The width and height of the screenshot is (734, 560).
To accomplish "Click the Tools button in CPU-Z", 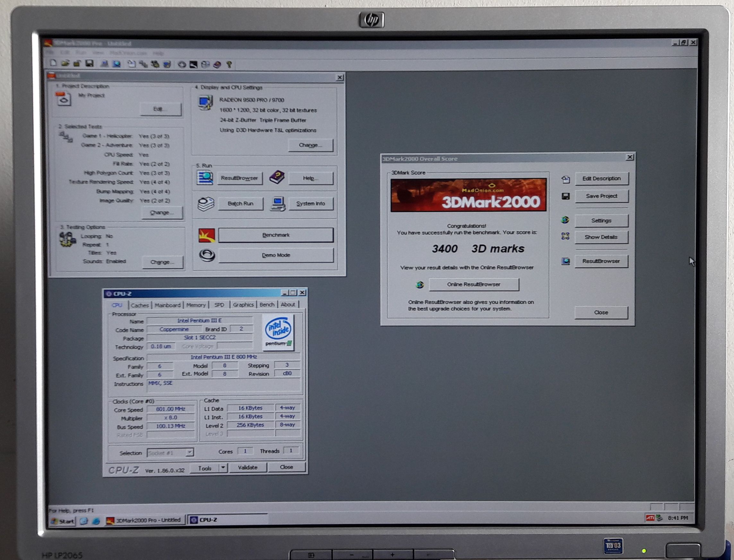I will [x=205, y=468].
